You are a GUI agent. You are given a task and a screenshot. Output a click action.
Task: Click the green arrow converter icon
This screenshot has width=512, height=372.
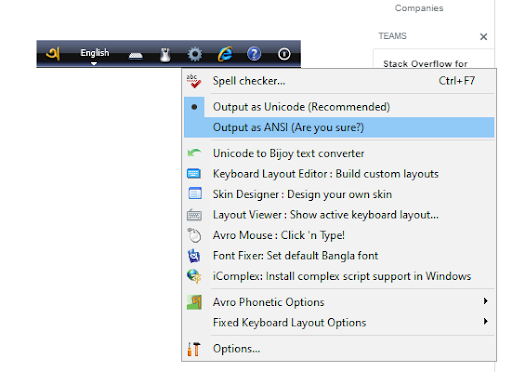tap(194, 153)
